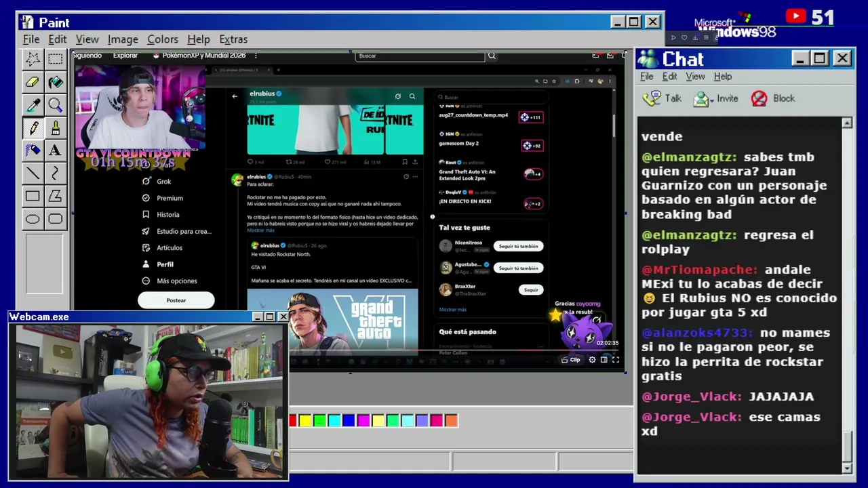Pick the dark blue color swatch
868x488 pixels.
(349, 421)
